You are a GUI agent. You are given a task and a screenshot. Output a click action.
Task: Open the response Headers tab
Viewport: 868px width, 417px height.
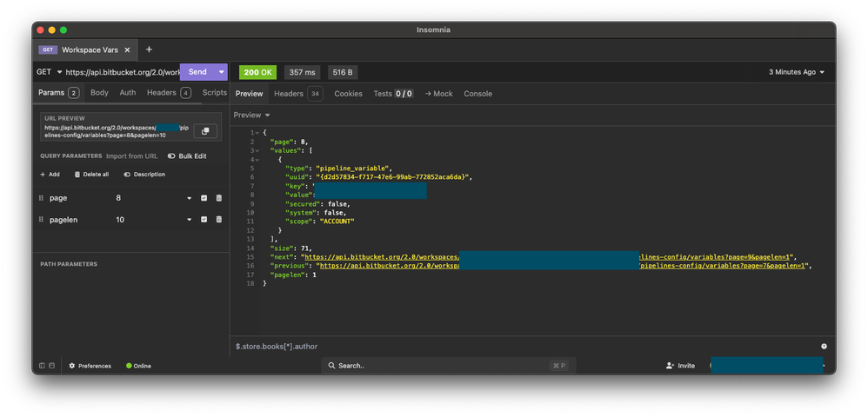click(x=298, y=94)
